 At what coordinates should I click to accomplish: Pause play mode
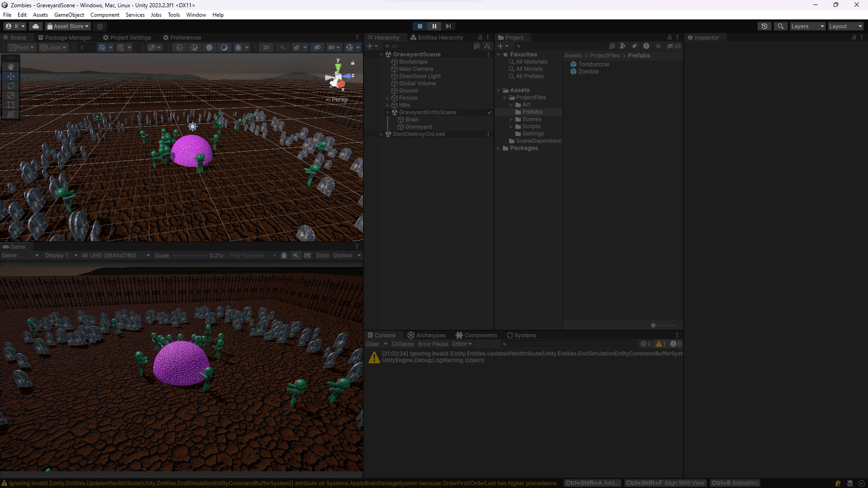tap(434, 26)
